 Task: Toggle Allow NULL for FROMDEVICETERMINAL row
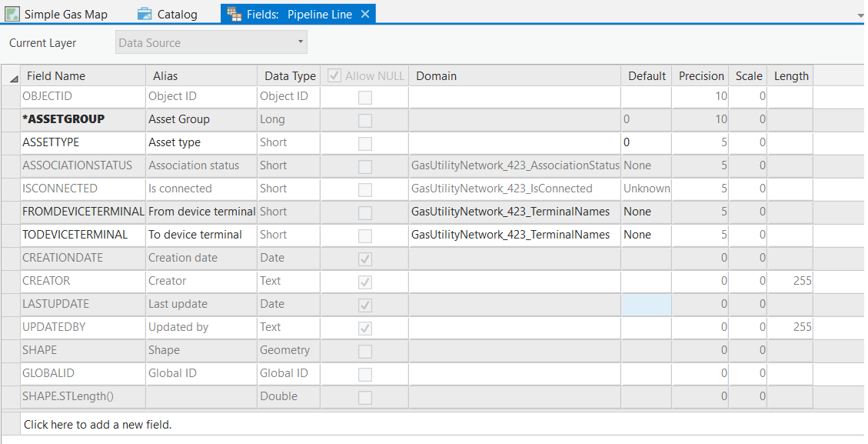(x=364, y=213)
